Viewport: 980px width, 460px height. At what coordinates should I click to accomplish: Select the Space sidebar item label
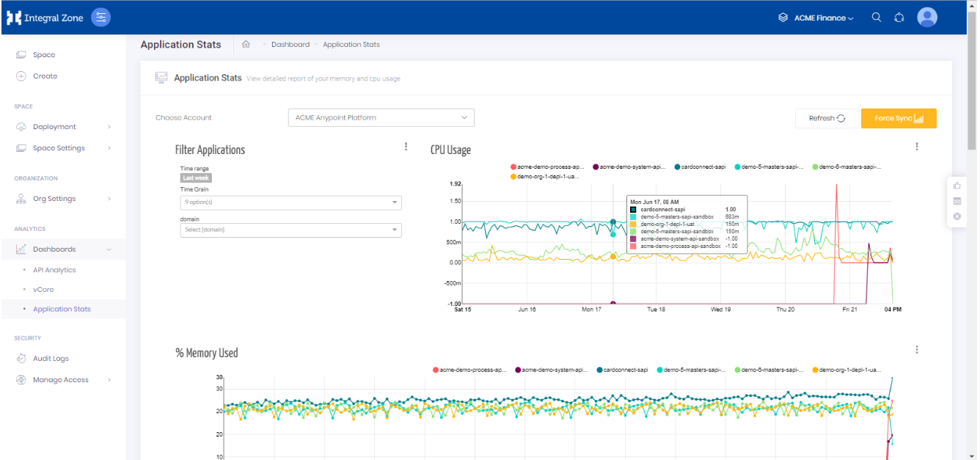[x=44, y=55]
